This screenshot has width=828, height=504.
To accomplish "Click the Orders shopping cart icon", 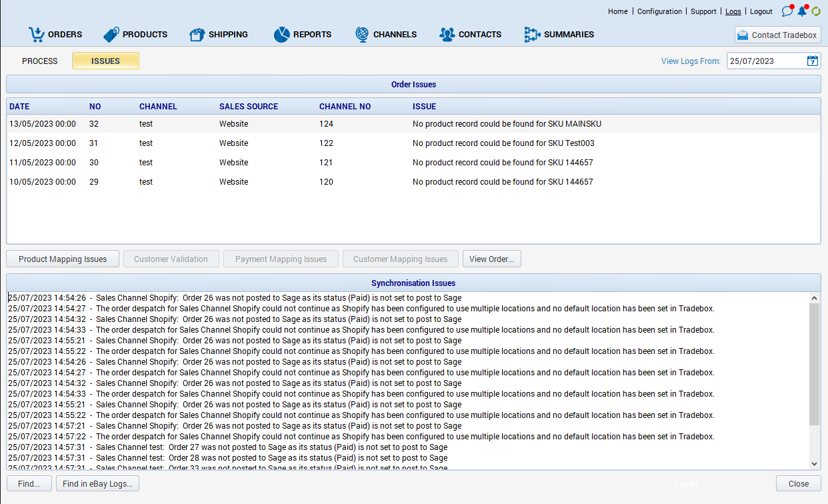I will (36, 34).
